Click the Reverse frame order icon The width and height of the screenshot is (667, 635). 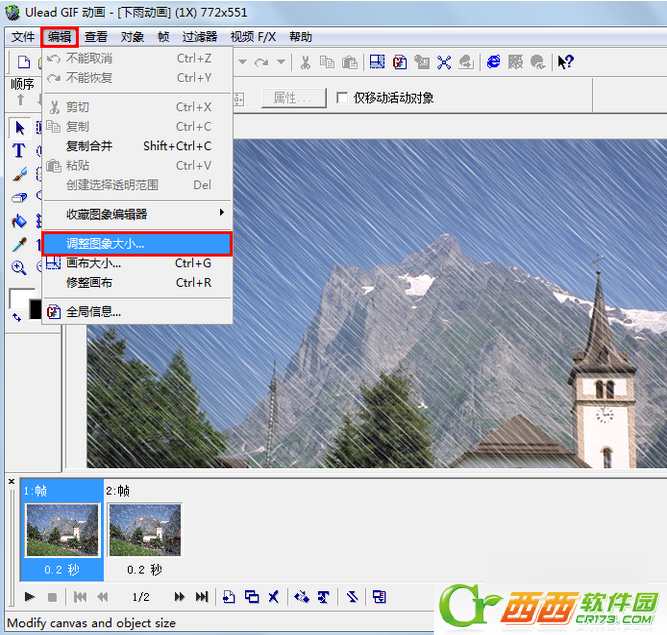352,597
